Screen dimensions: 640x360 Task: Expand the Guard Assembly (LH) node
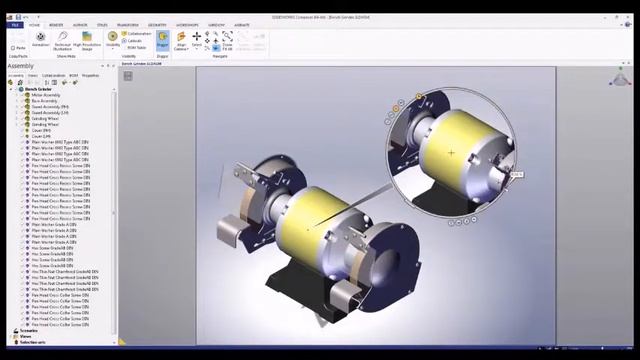click(x=17, y=113)
